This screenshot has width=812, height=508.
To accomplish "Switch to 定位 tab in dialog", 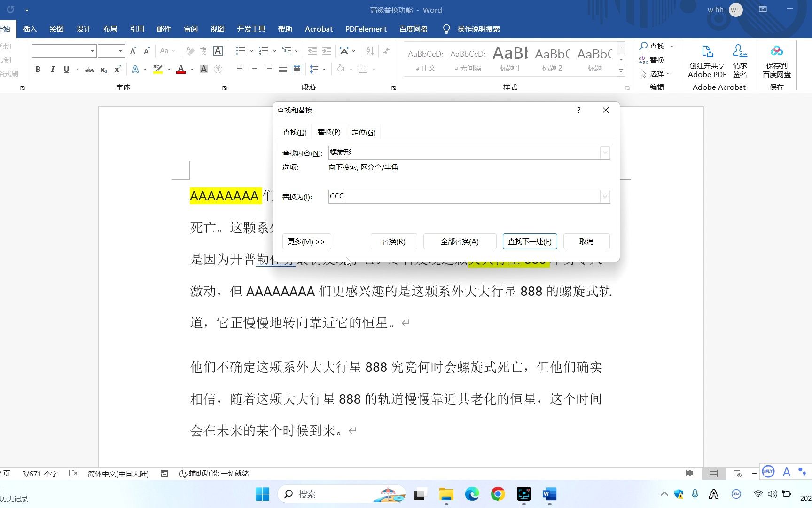I will click(363, 133).
